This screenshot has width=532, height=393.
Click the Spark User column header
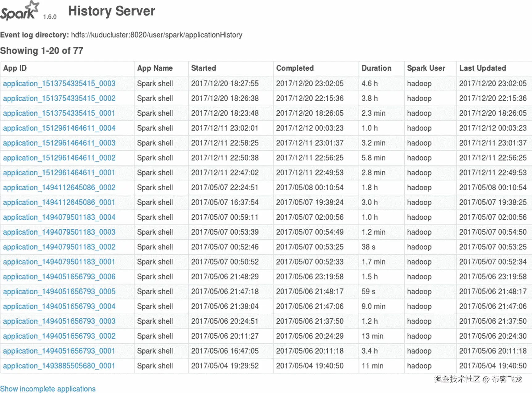pyautogui.click(x=426, y=68)
